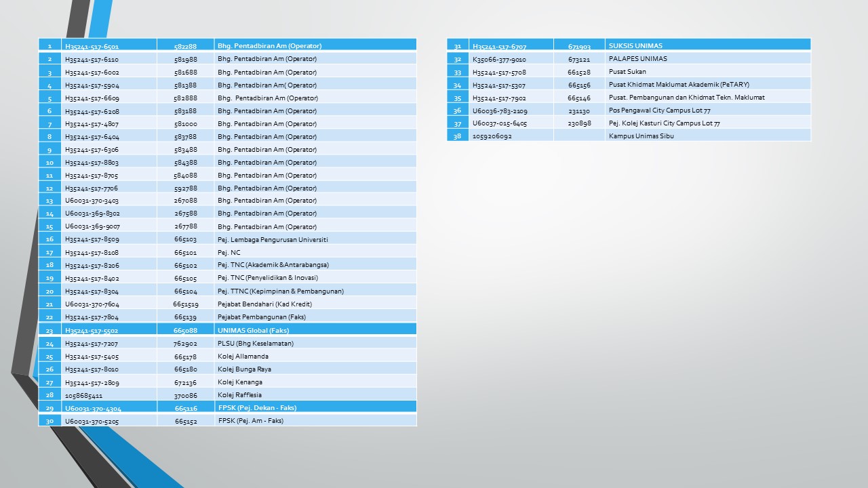Screen dimensions: 868x488
Task: Click the FPSK (Pej. Dekan - Faks) cell
Action: pos(257,408)
